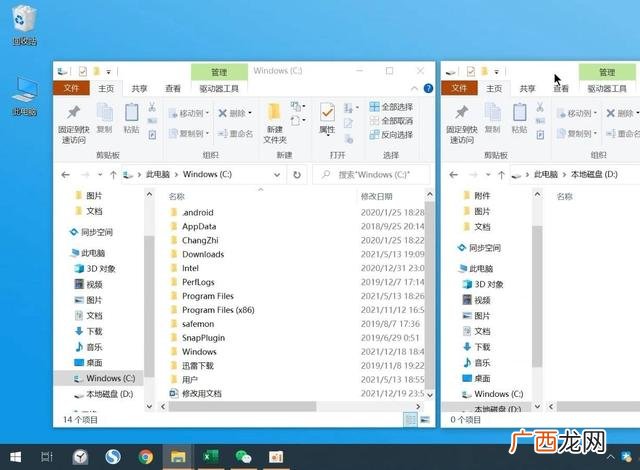Sort by the Name column header in C: window

coord(177,197)
